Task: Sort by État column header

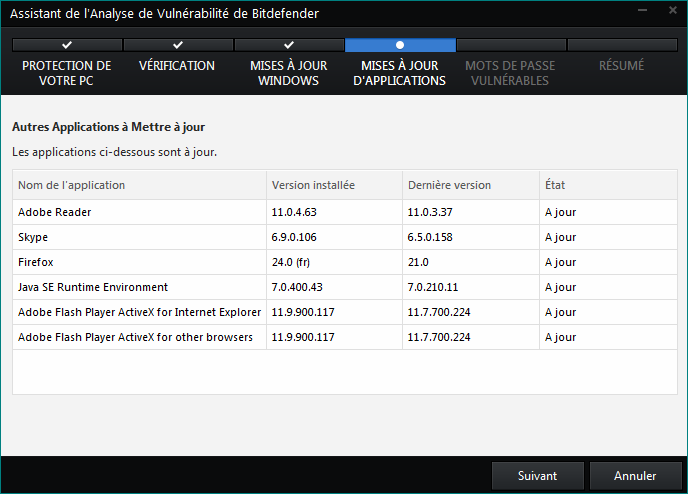Action: (x=608, y=185)
